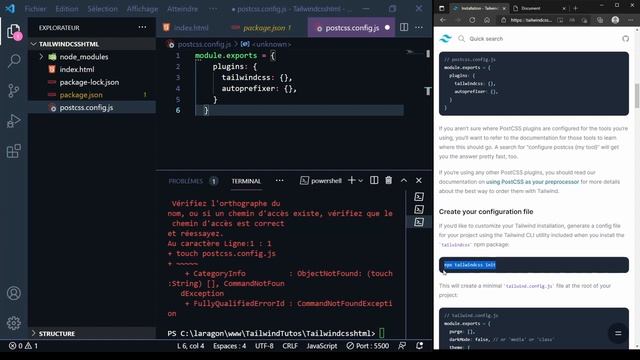This screenshot has width=640, height=360.
Task: Expand the node_modules folder
Action: click(x=41, y=57)
